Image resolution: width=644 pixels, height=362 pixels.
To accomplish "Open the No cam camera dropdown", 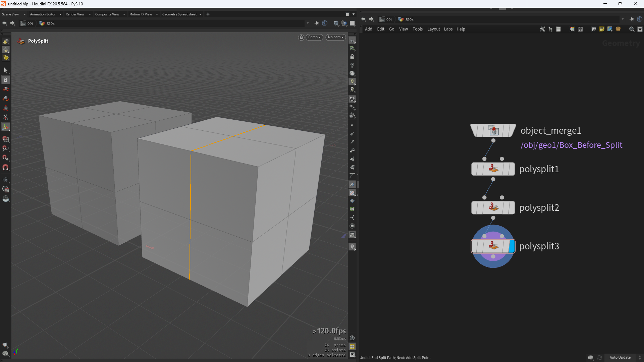I will click(x=335, y=37).
